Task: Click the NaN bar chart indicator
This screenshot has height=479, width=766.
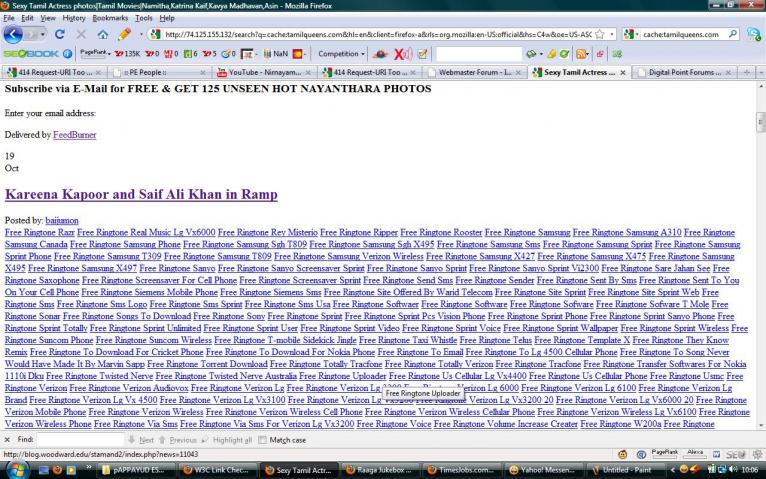Action: tap(276, 54)
